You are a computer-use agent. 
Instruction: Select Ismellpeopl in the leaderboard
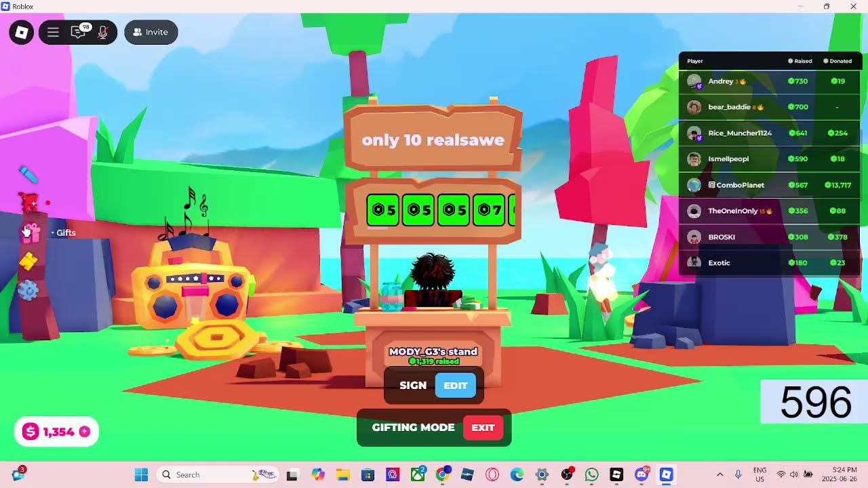pos(770,159)
